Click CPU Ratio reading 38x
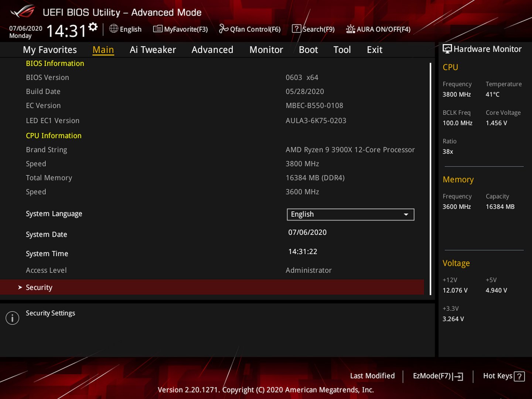 448,152
